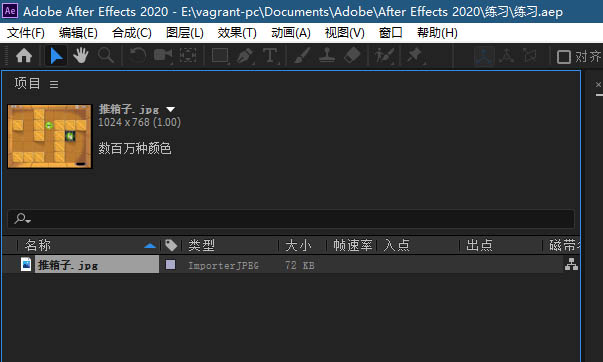The width and height of the screenshot is (603, 362).
Task: Select the Pen tool
Action: pos(245,56)
